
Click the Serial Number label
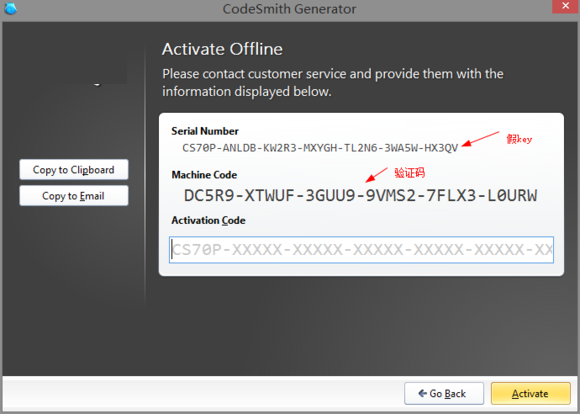(x=205, y=131)
